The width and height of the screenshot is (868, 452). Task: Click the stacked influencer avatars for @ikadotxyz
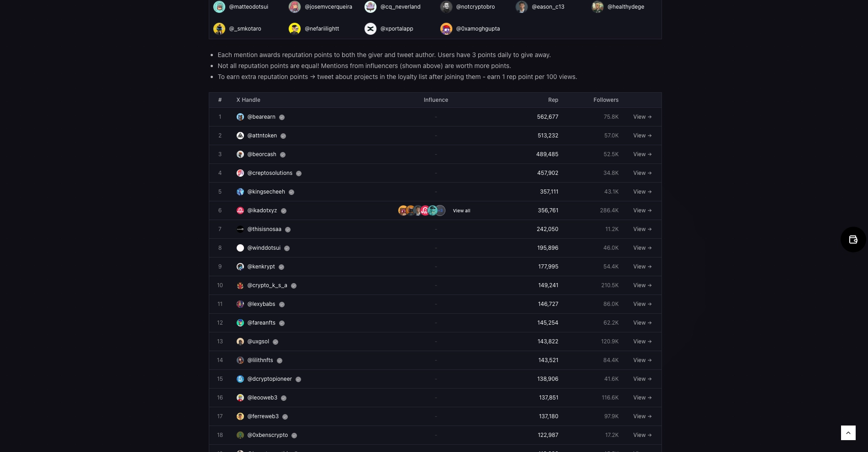click(x=422, y=210)
